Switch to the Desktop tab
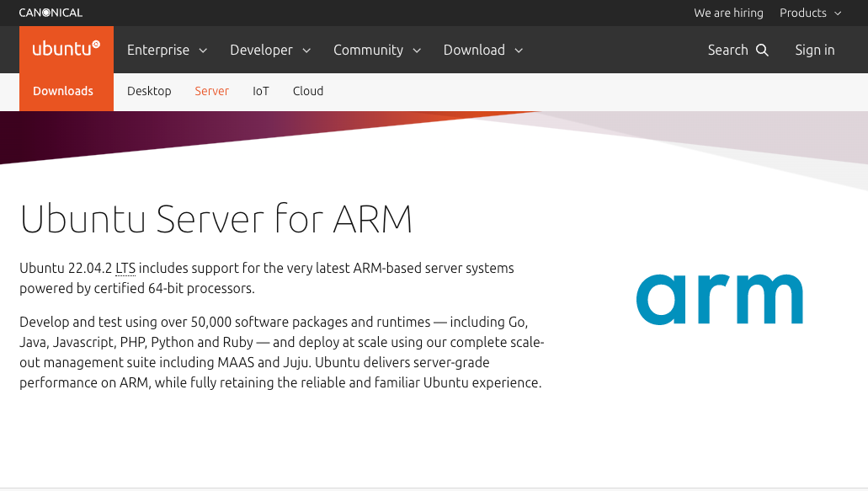 [149, 91]
